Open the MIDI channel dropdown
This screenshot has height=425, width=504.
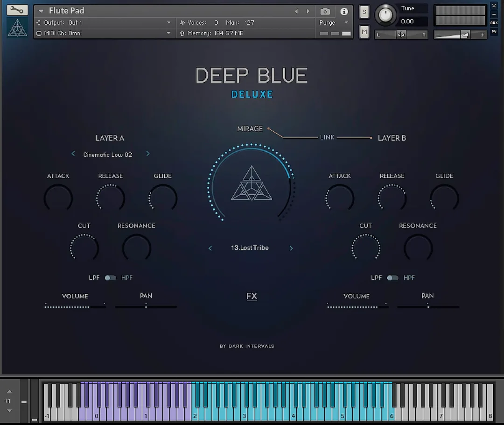[x=169, y=33]
